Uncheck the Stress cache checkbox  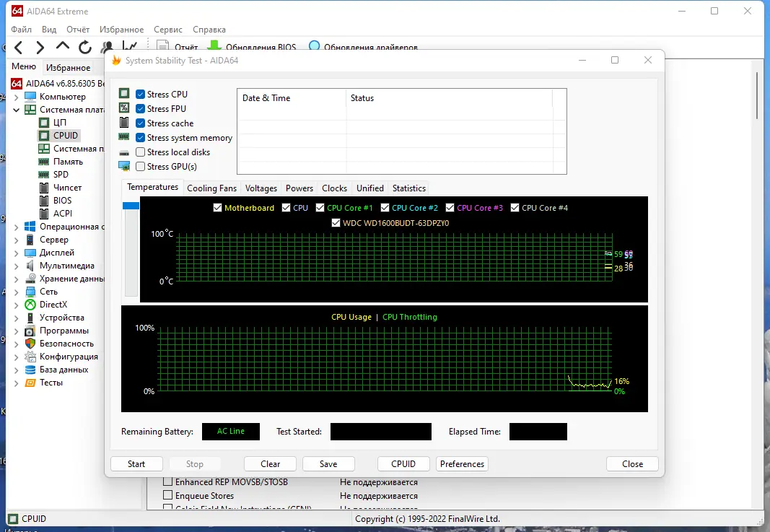point(141,123)
